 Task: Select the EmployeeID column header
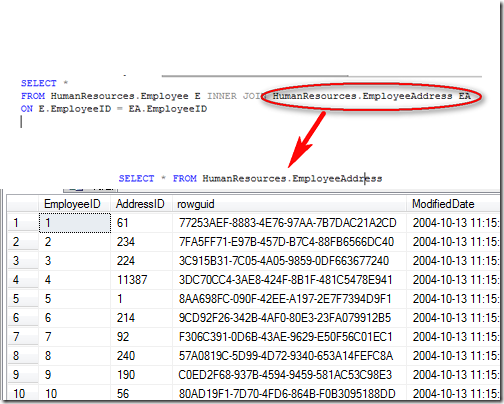[x=75, y=204]
